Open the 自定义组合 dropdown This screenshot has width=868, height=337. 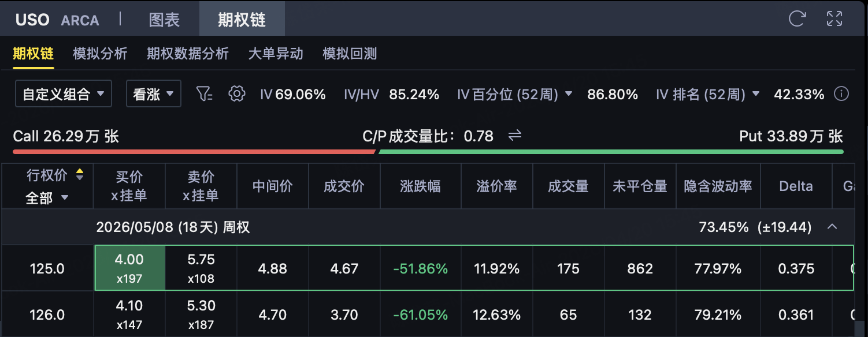point(64,94)
